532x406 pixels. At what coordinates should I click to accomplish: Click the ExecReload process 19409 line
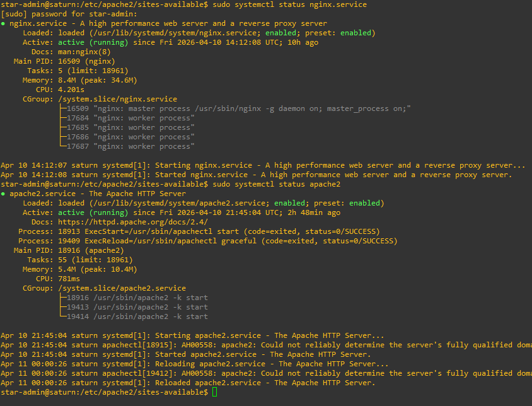[x=207, y=241]
